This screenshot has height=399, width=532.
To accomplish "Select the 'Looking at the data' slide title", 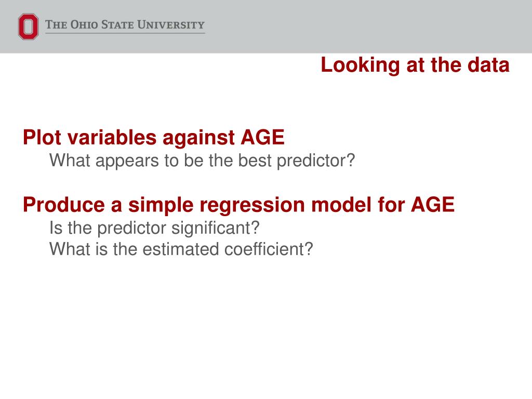I will pos(415,65).
